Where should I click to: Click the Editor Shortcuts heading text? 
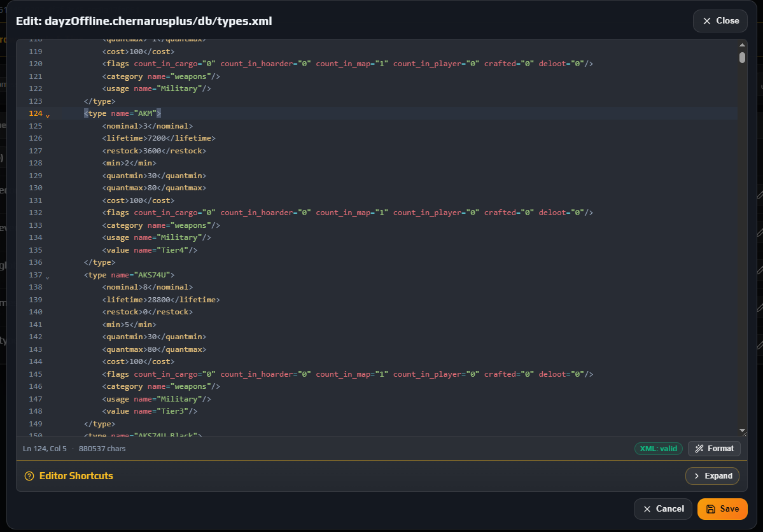pyautogui.click(x=76, y=475)
